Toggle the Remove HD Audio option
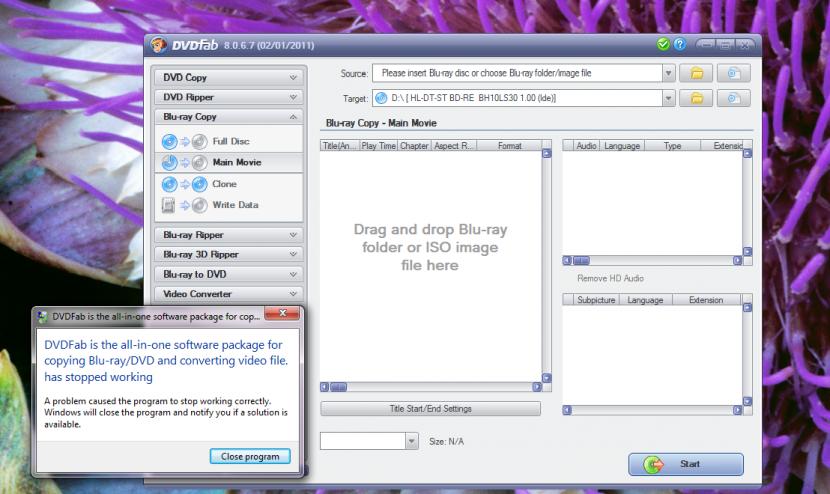 point(610,279)
